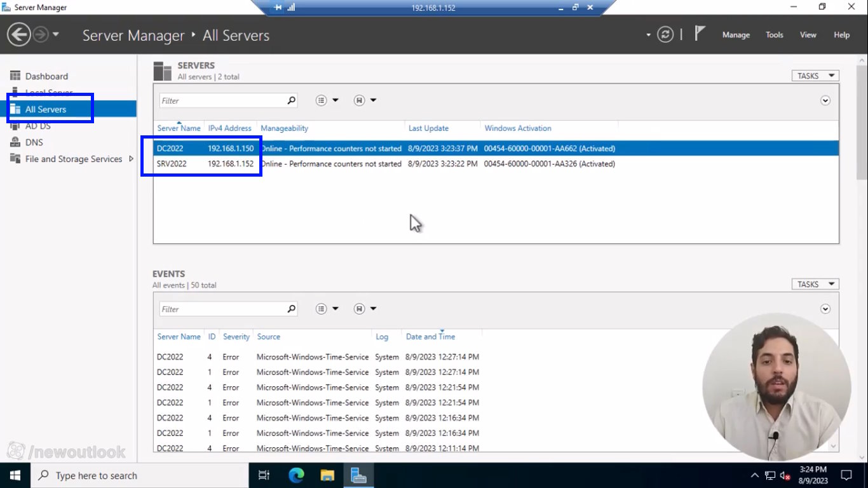Open the Windows Start button

click(15, 475)
